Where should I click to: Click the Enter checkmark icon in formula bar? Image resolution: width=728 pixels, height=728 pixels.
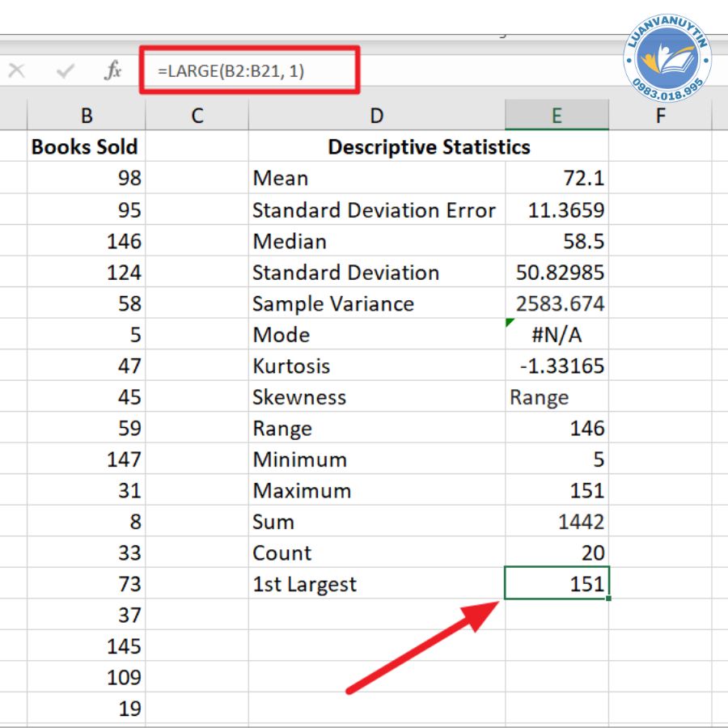(x=66, y=71)
